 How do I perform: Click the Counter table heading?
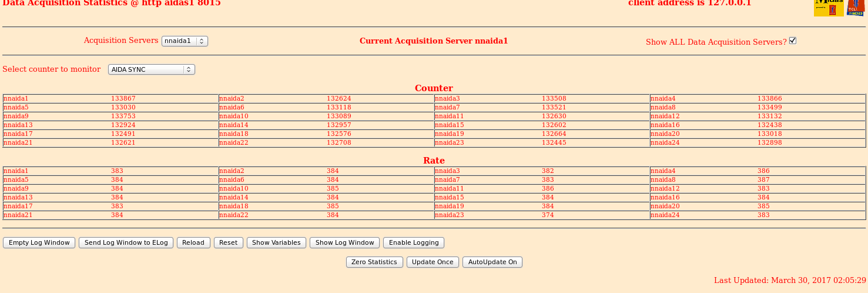[434, 88]
